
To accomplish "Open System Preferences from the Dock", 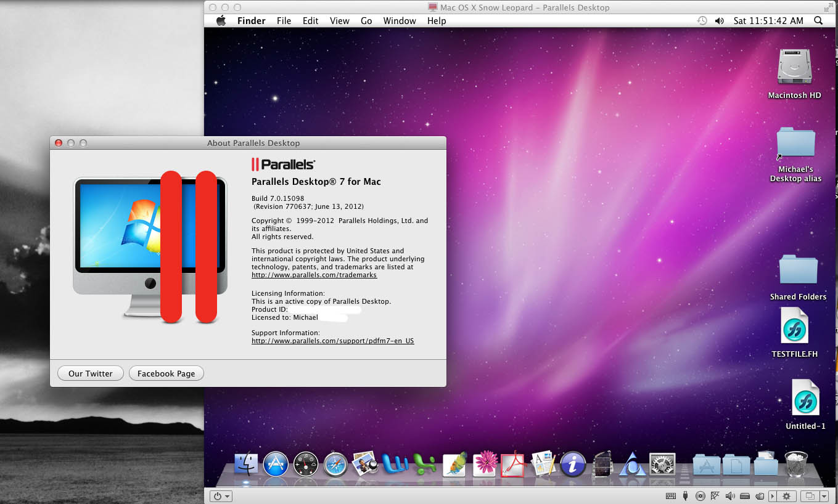I will pyautogui.click(x=662, y=463).
